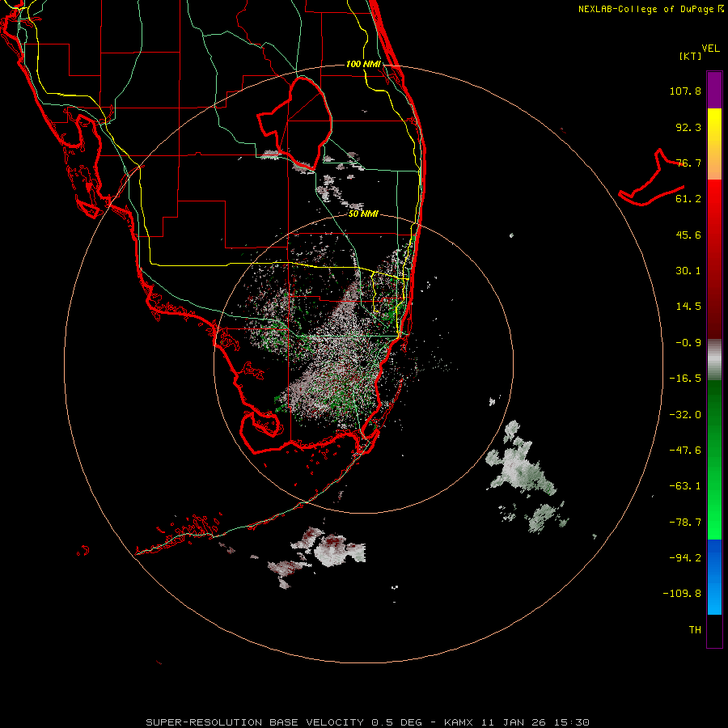Viewport: 728px width, 728px height.
Task: Click the 92.3 velocity scale value
Action: (688, 127)
